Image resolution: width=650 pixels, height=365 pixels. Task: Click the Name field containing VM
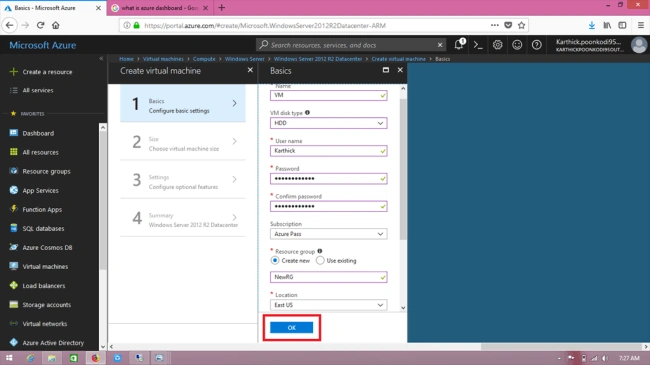pyautogui.click(x=328, y=95)
